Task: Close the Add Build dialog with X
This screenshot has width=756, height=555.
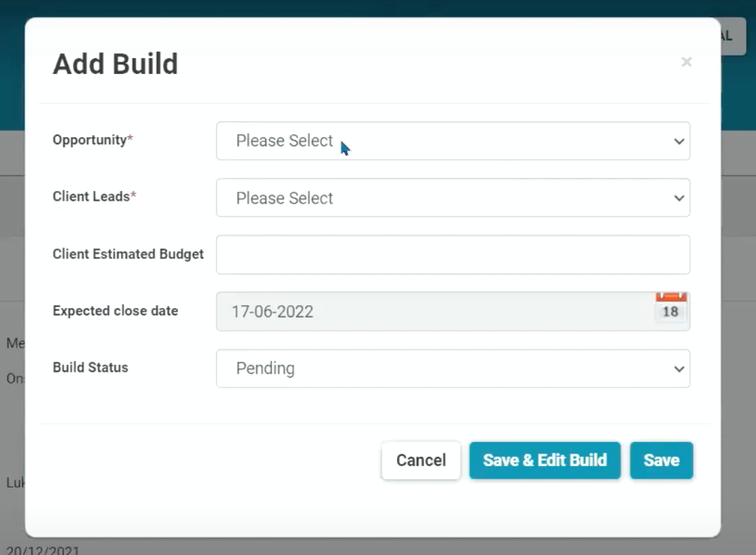Action: [x=686, y=62]
